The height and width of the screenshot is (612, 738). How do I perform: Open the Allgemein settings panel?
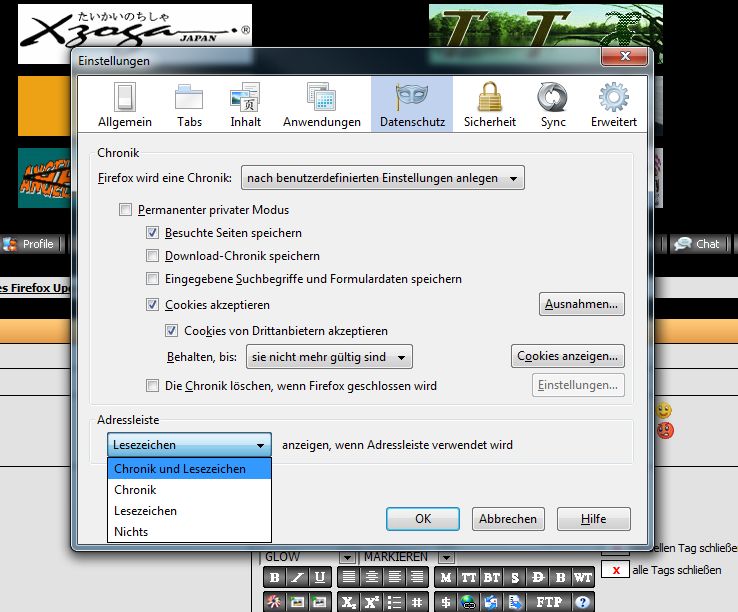click(x=125, y=105)
